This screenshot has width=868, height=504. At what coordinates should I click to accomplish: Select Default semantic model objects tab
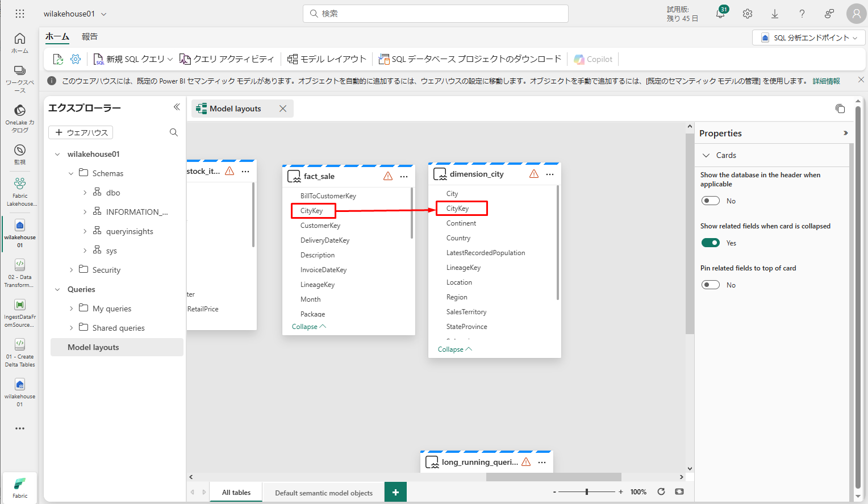click(324, 493)
